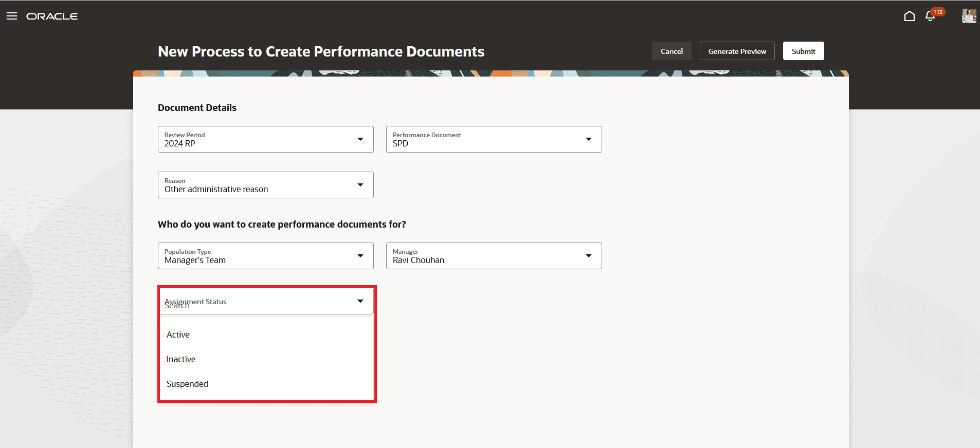Click the 113 notification badge
Image resolution: width=980 pixels, height=448 pixels.
pos(938,12)
